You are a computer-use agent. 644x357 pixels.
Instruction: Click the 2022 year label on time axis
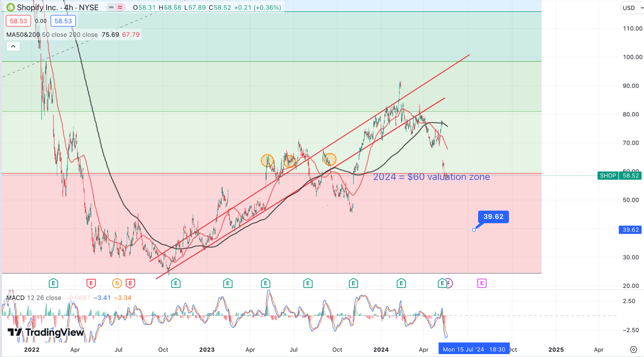pyautogui.click(x=32, y=349)
